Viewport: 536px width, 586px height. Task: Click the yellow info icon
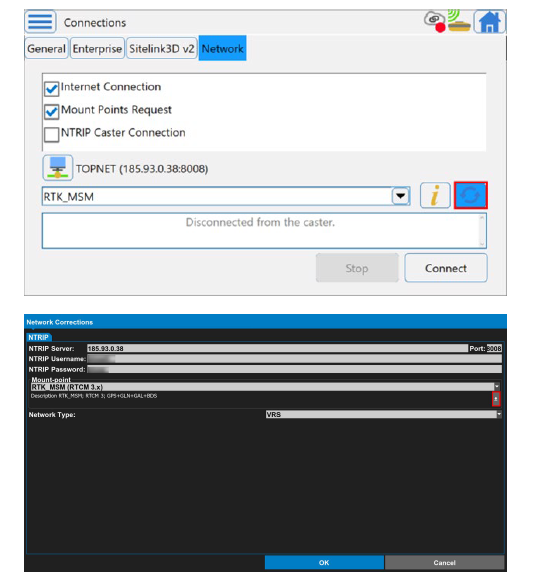[x=435, y=195]
